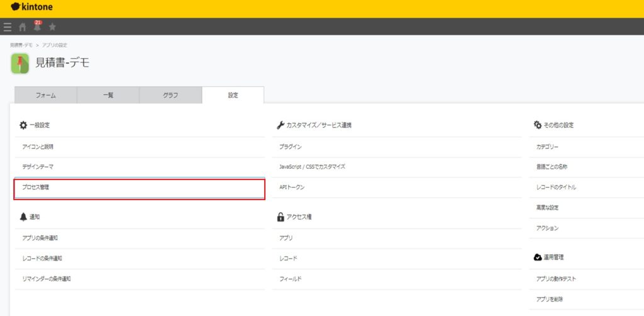Click the 見積書-デモ app pin icon
Screen dimensions: 644x316
pyautogui.click(x=20, y=64)
